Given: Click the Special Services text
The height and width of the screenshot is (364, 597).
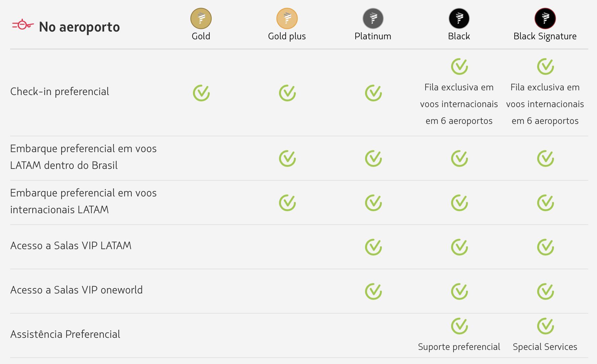Looking at the screenshot, I should (545, 347).
